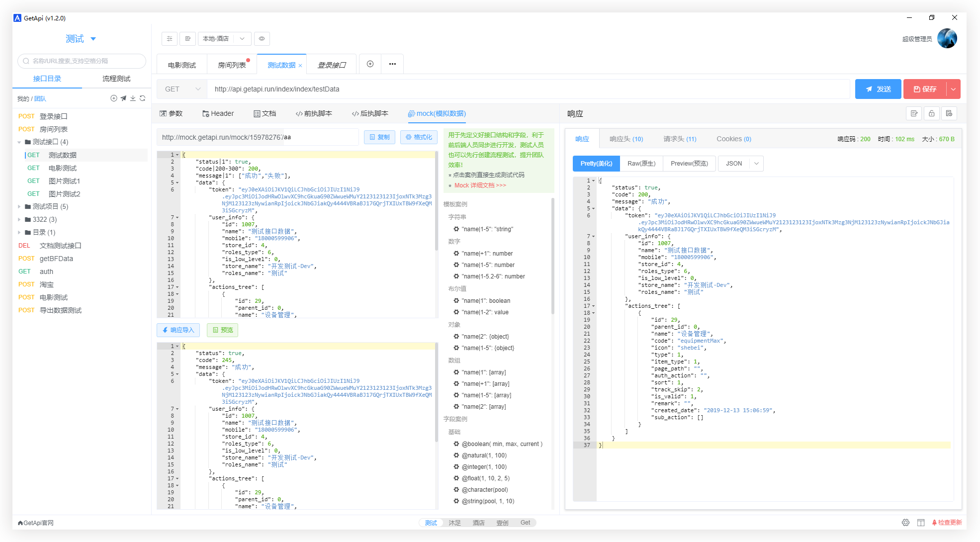Switch to the 登录接口 tab

pos(331,64)
